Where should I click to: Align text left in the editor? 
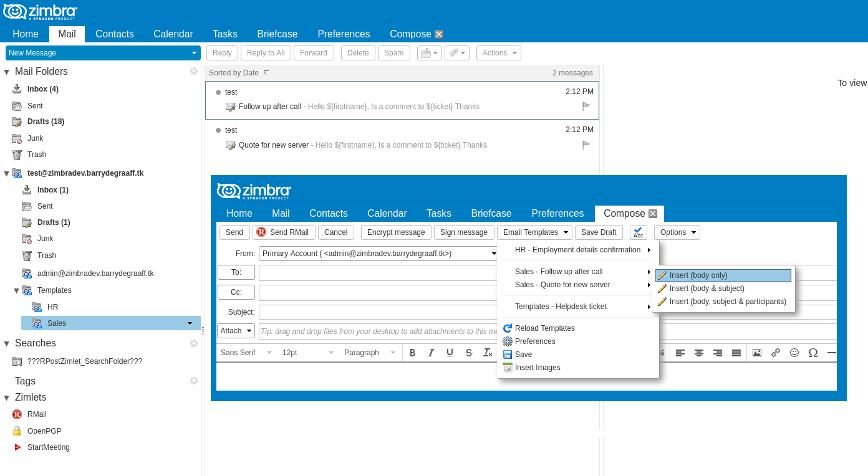pyautogui.click(x=680, y=353)
